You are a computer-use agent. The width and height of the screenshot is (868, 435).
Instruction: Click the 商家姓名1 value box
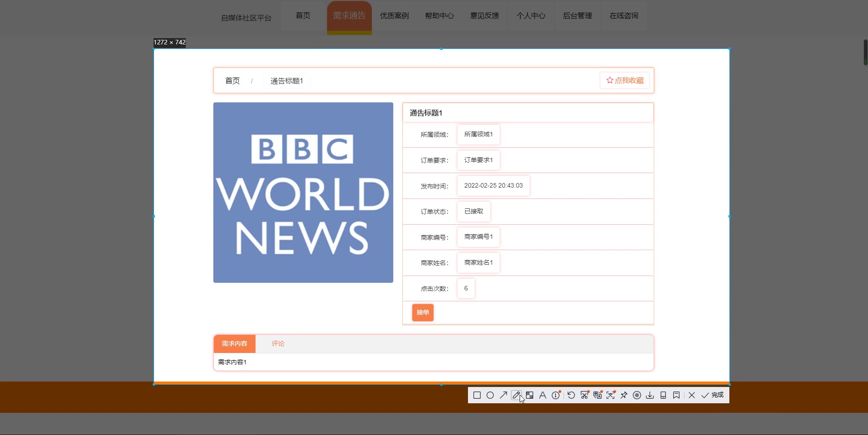click(x=478, y=263)
